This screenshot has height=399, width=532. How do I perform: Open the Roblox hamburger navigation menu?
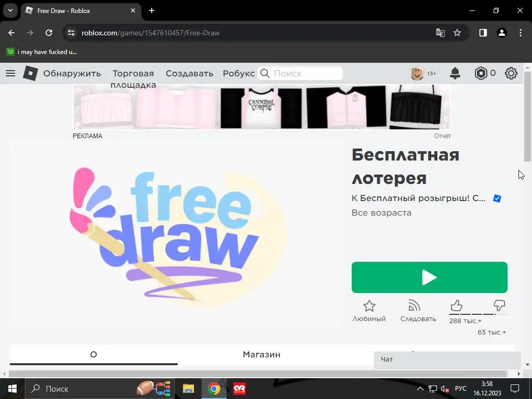coord(10,73)
